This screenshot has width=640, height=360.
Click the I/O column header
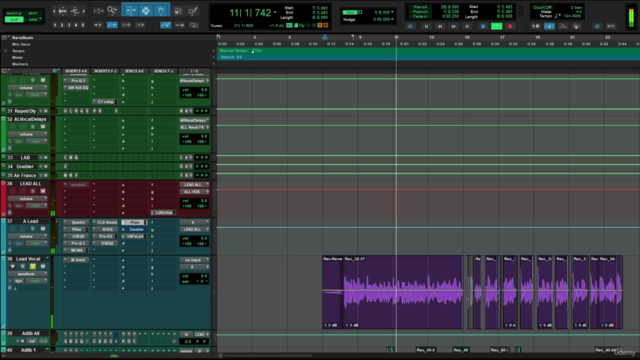(194, 71)
